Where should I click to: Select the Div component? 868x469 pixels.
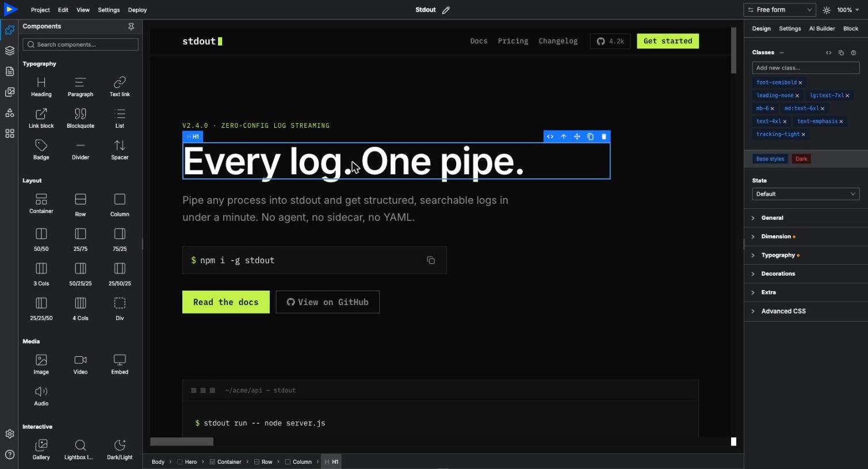[x=120, y=308]
